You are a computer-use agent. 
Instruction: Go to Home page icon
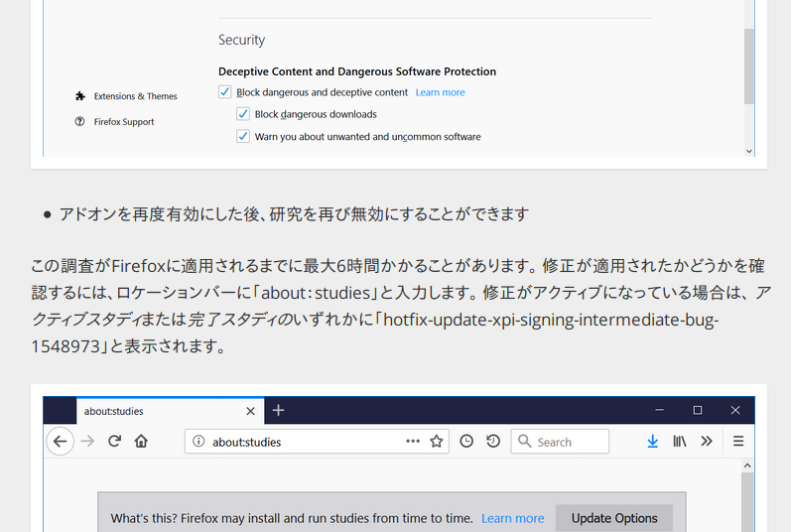click(141, 442)
